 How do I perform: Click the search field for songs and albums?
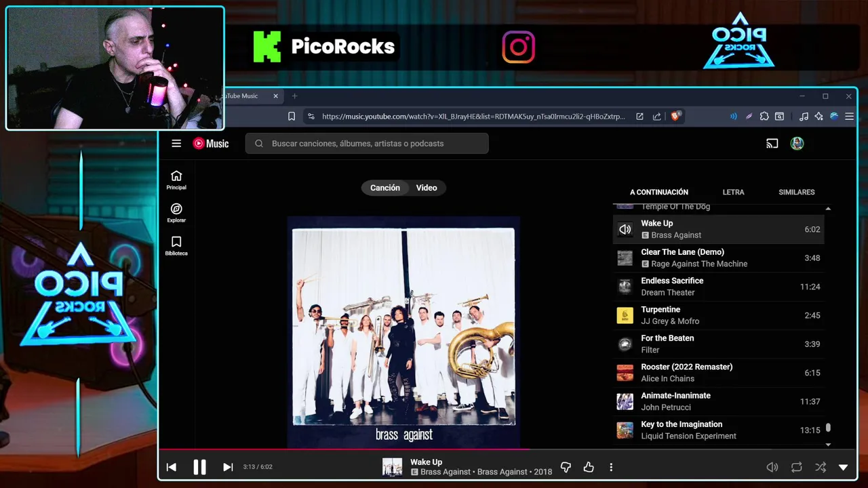(x=367, y=143)
